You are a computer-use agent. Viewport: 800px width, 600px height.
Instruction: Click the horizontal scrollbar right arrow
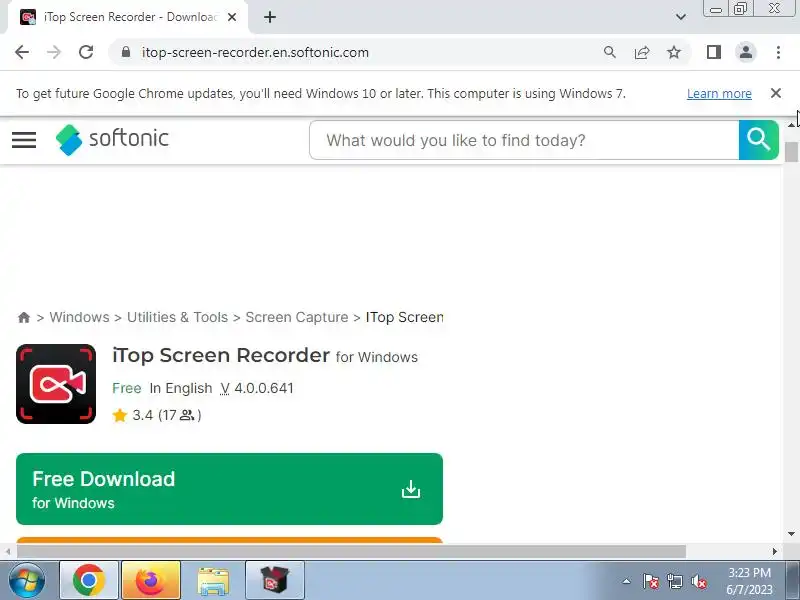(x=775, y=552)
